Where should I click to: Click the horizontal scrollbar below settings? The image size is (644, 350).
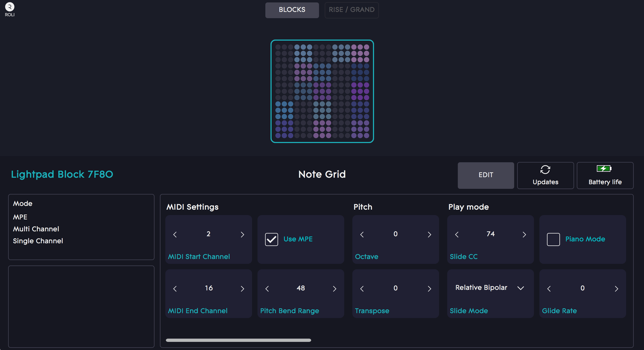point(238,340)
